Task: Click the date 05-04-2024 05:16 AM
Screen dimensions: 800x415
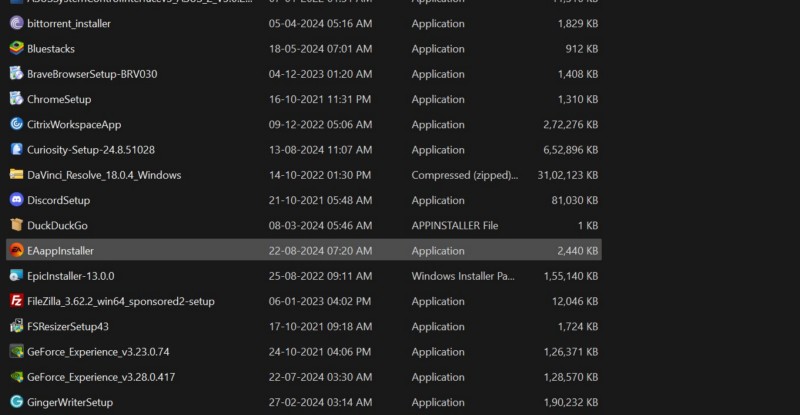Action: click(x=320, y=23)
